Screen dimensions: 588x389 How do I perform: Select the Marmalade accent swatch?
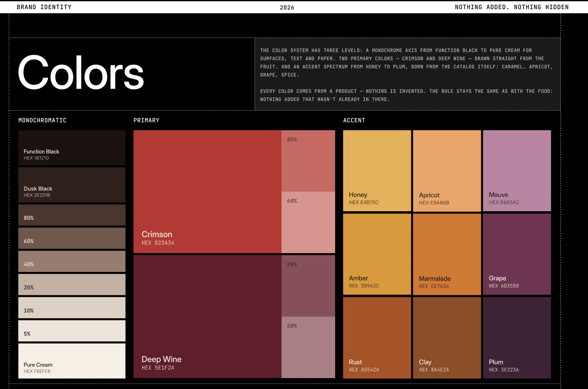[x=447, y=254]
